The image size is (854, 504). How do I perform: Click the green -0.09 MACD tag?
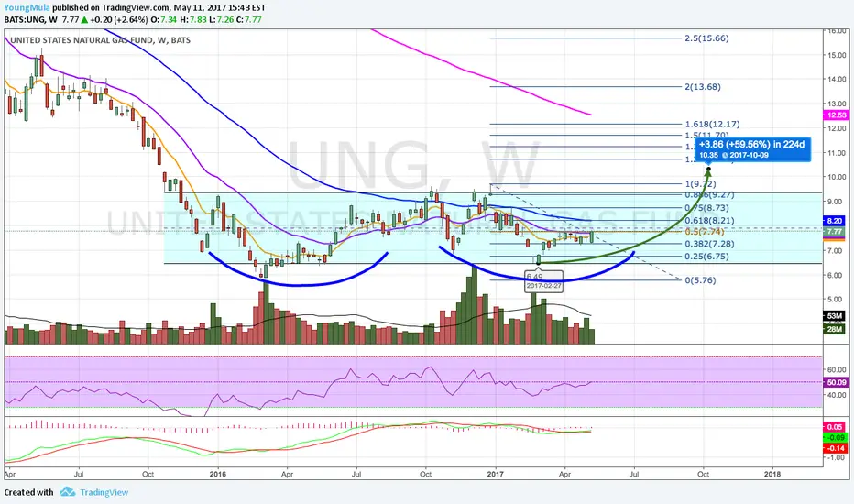click(835, 437)
